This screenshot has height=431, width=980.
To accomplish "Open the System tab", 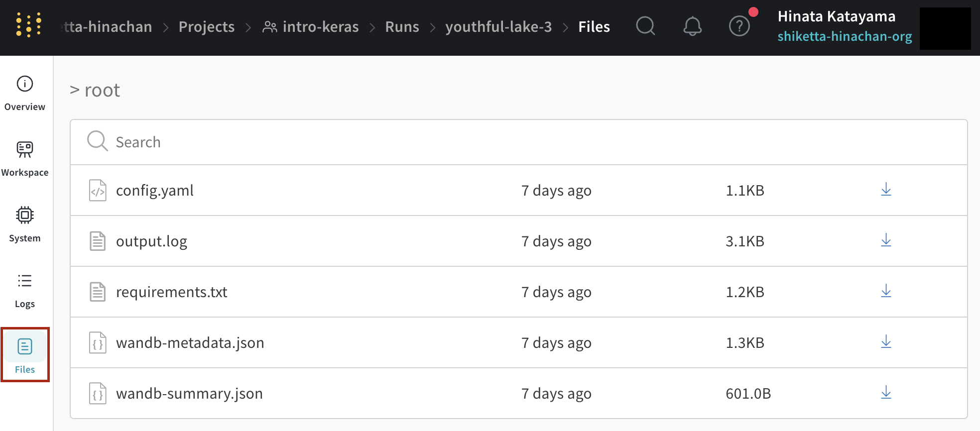I will 25,224.
